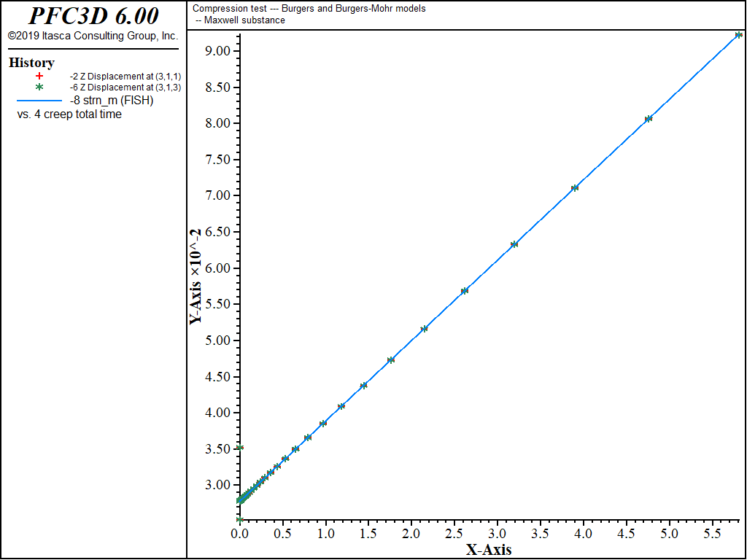Click the PFC3D 6.00 title
The height and width of the screenshot is (560, 747).
tap(93, 16)
